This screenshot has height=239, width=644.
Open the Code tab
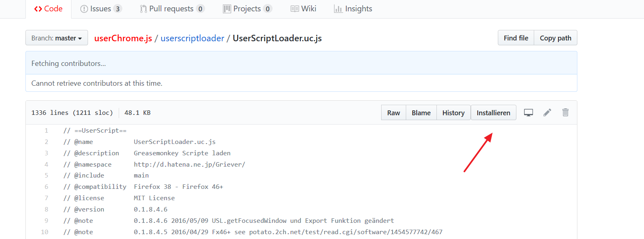[x=48, y=9]
